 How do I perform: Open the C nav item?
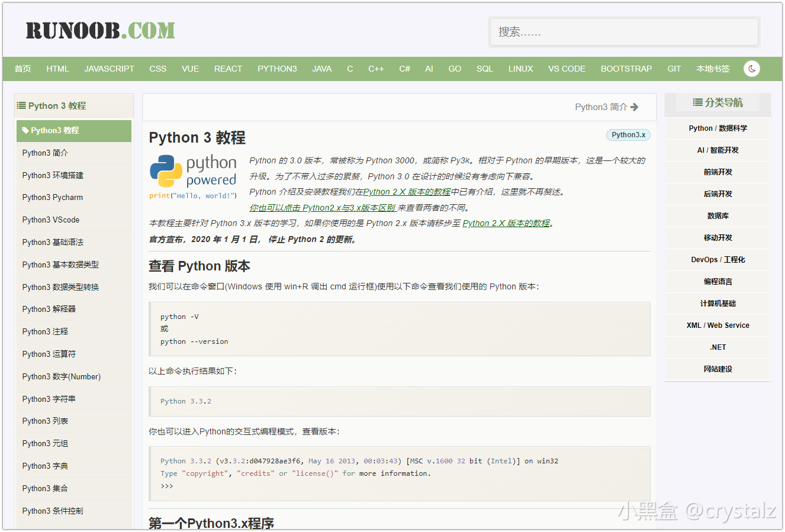[350, 69]
